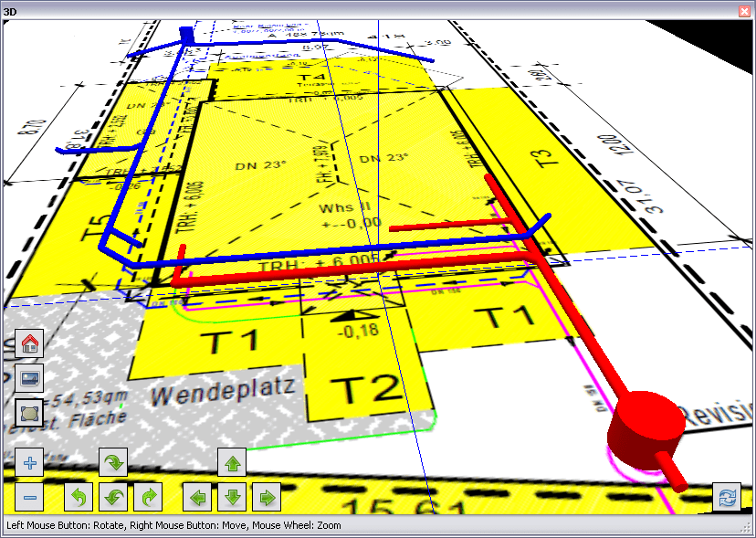
Task: Pan the view right with green arrow
Action: [x=266, y=497]
